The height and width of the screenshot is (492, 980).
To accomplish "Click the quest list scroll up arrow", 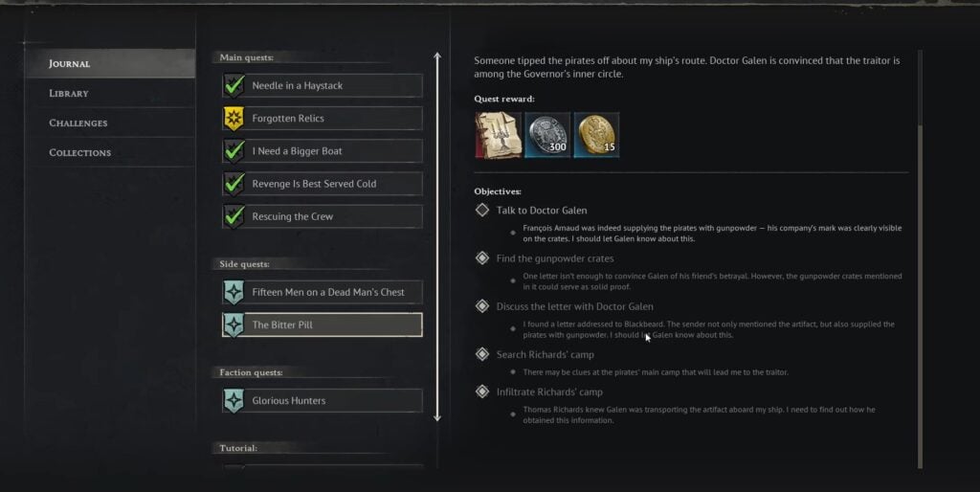I will tap(437, 57).
